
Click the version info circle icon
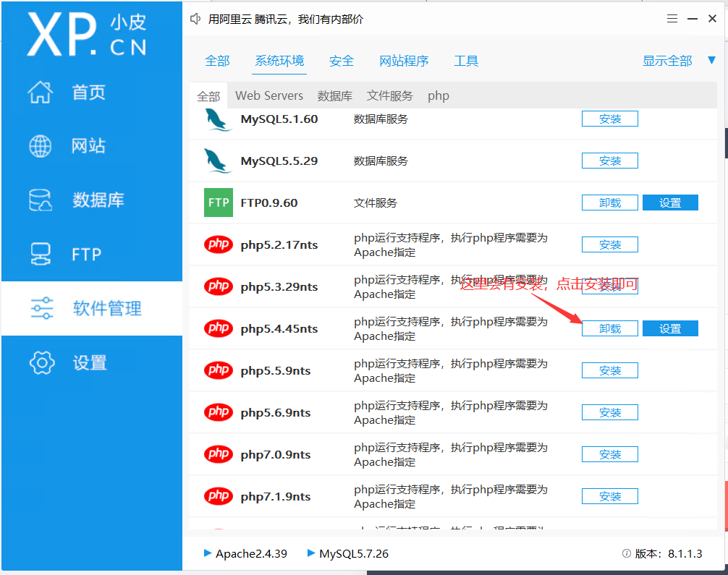(x=626, y=553)
